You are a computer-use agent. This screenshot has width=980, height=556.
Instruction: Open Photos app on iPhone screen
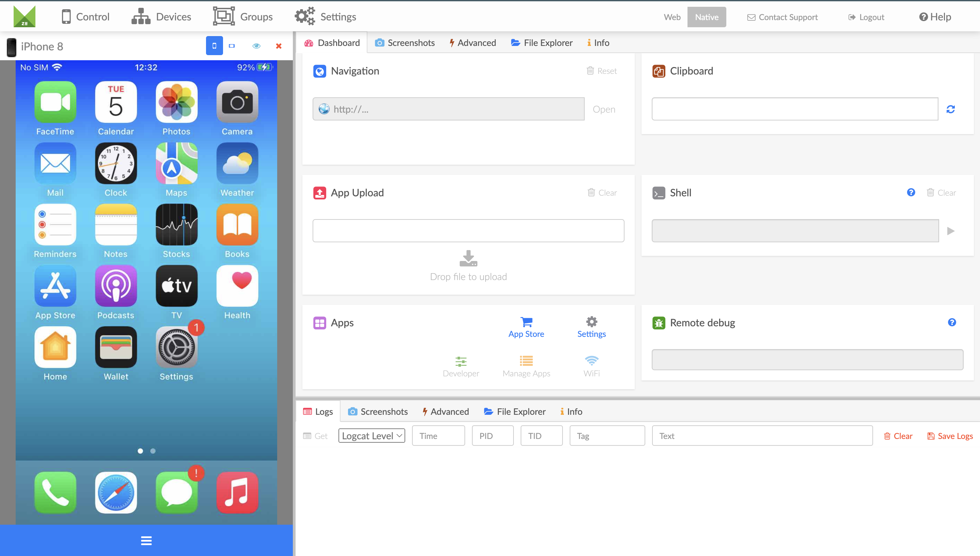point(176,102)
